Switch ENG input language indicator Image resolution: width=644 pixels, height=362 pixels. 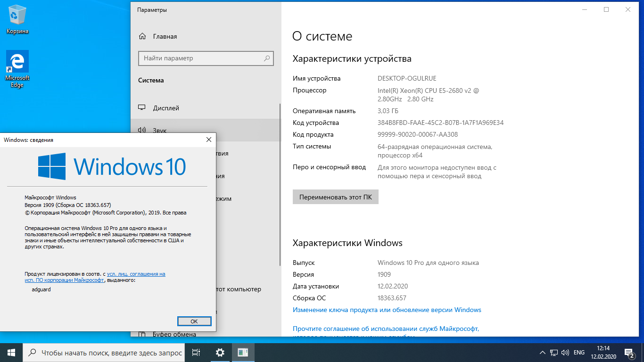coord(579,353)
